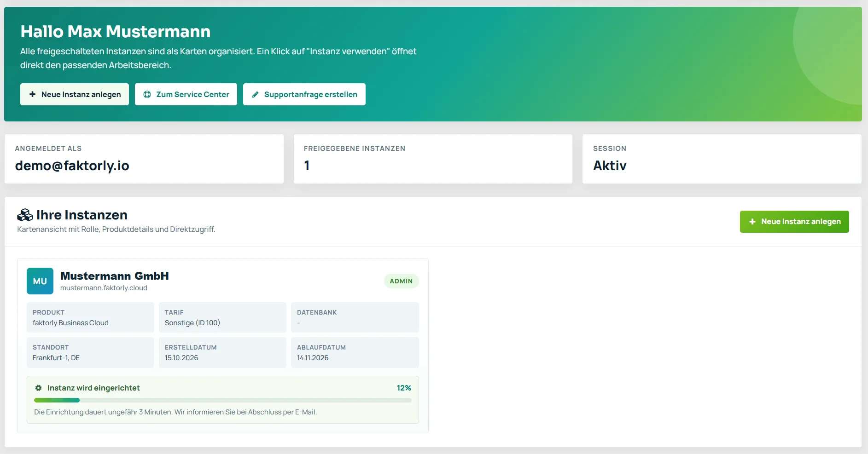Click the Datenbank cell showing a dash
The image size is (868, 454).
coord(355,317)
